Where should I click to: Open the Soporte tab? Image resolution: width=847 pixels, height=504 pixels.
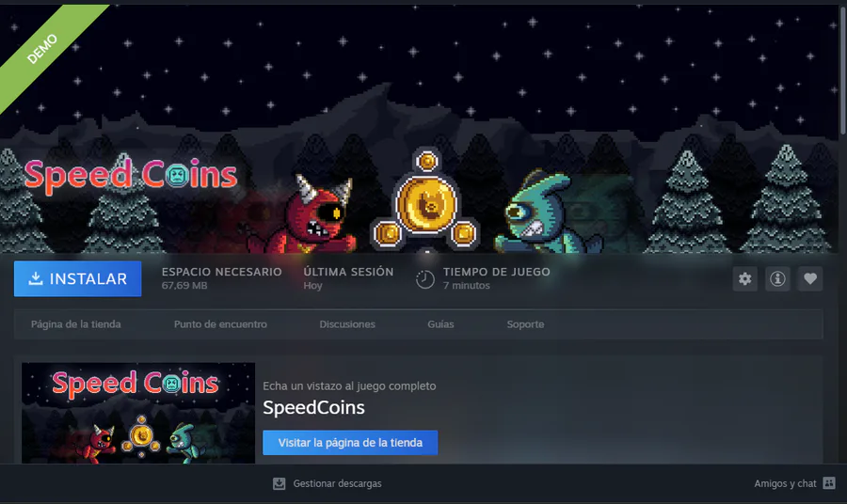[525, 324]
